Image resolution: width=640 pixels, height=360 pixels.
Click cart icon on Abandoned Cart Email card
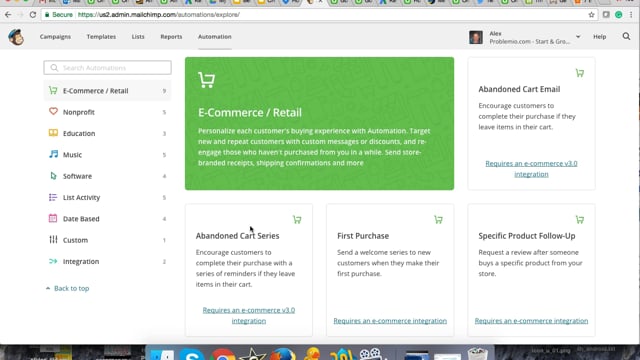580,73
